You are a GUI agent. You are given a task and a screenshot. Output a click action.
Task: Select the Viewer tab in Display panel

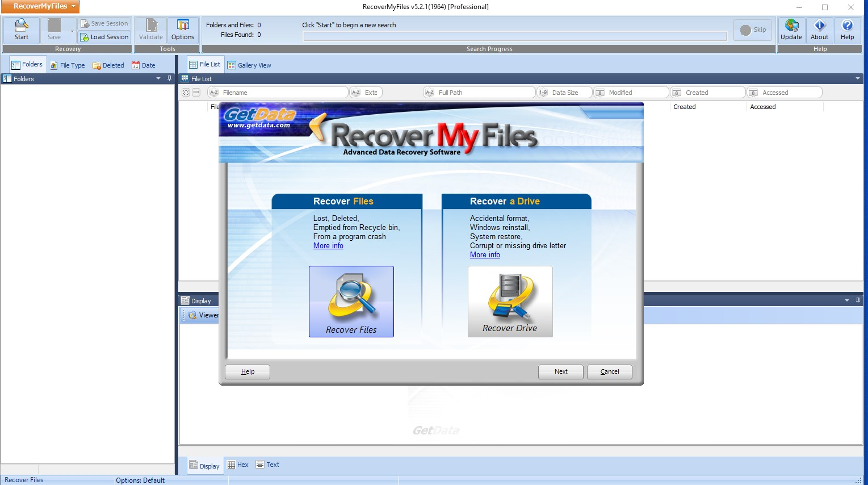203,315
